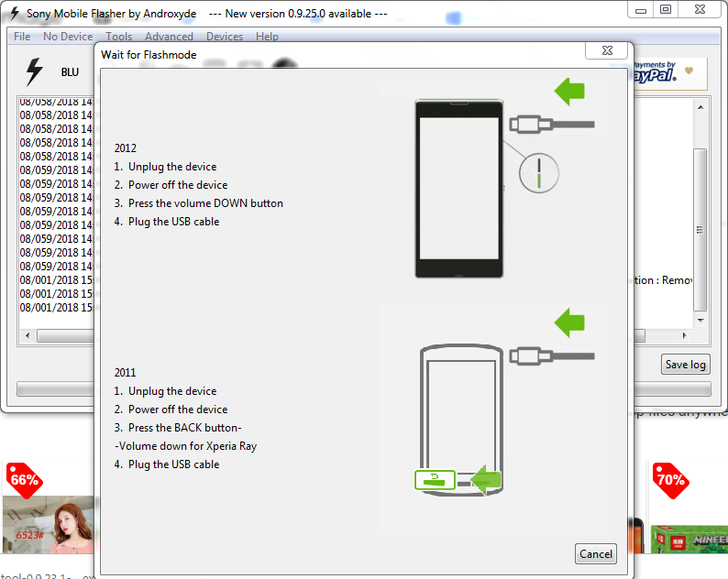Click the Cancel button in Flashmode dialog
The width and height of the screenshot is (728, 579).
click(x=596, y=554)
